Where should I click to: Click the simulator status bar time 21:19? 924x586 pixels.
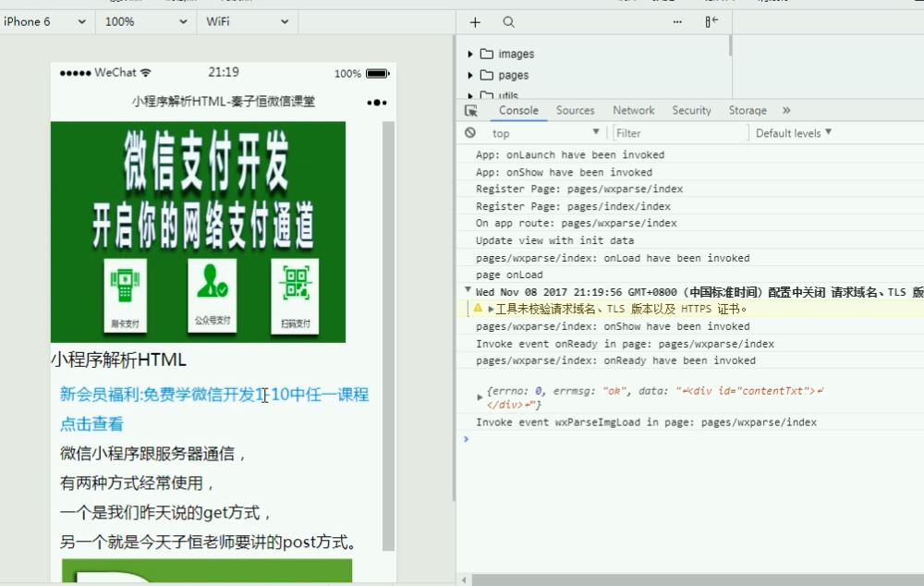[x=224, y=72]
